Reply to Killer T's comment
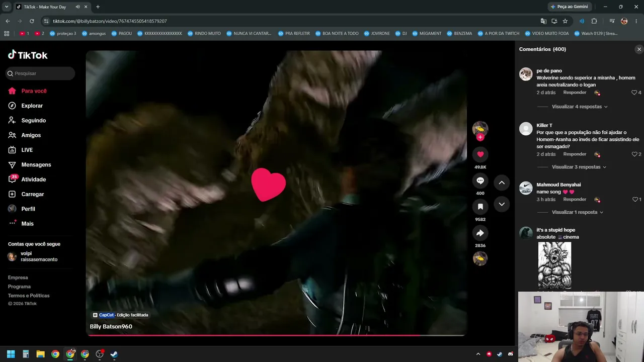The image size is (644, 362). point(575,154)
